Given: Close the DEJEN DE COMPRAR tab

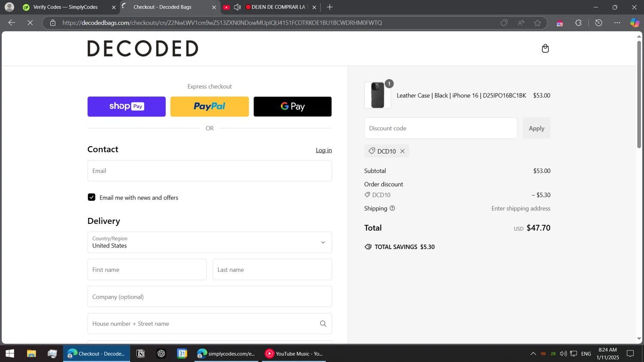Looking at the screenshot, I should tap(314, 7).
